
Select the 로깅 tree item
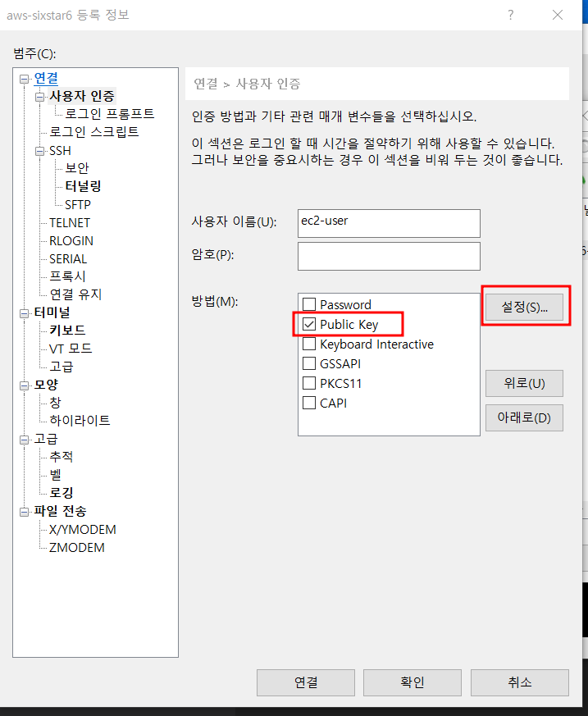(62, 493)
